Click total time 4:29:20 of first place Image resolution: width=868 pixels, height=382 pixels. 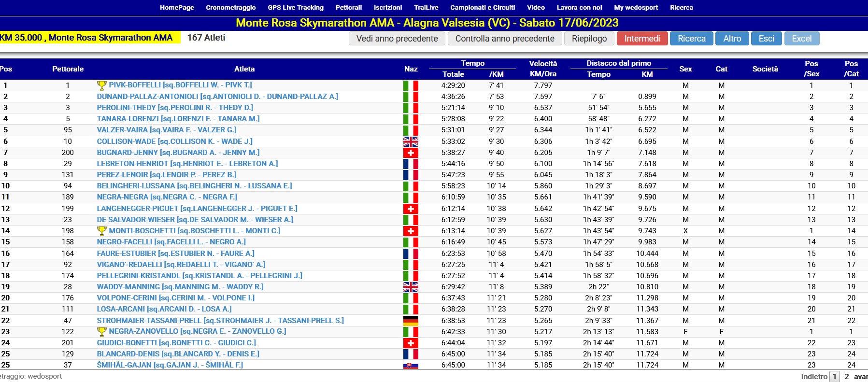tap(453, 85)
